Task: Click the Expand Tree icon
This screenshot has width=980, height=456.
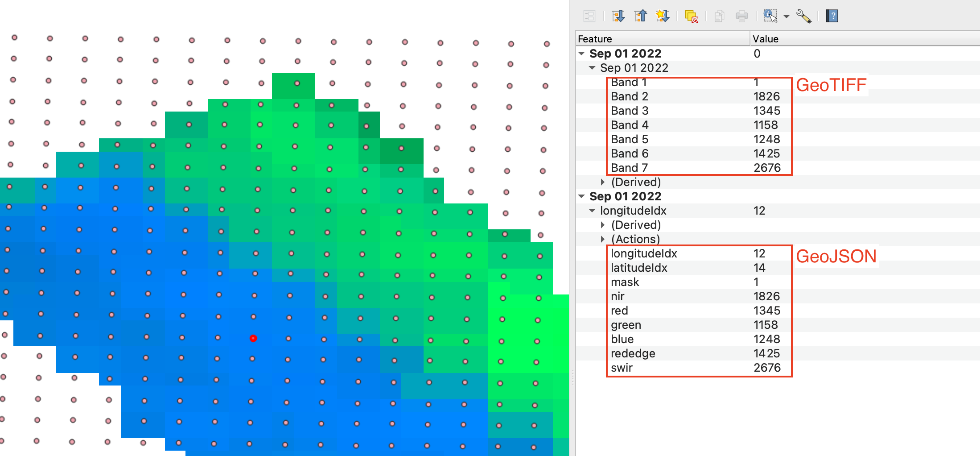Action: (x=618, y=17)
